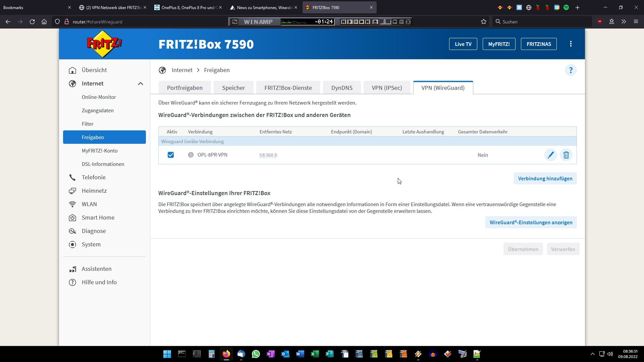644x362 pixels.
Task: Uncheck the Aktiv checkbox for OPL-8PR-VPN
Action: point(171,155)
